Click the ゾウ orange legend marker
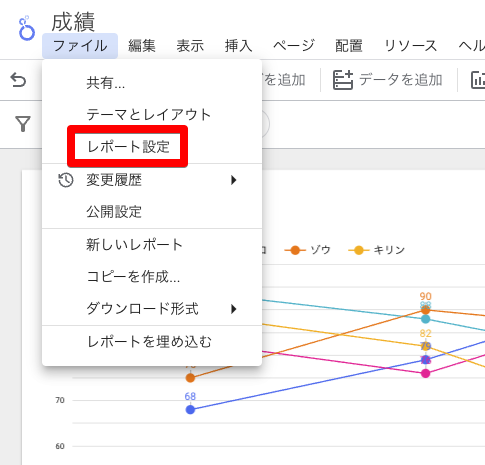The width and height of the screenshot is (485, 465). (x=295, y=250)
